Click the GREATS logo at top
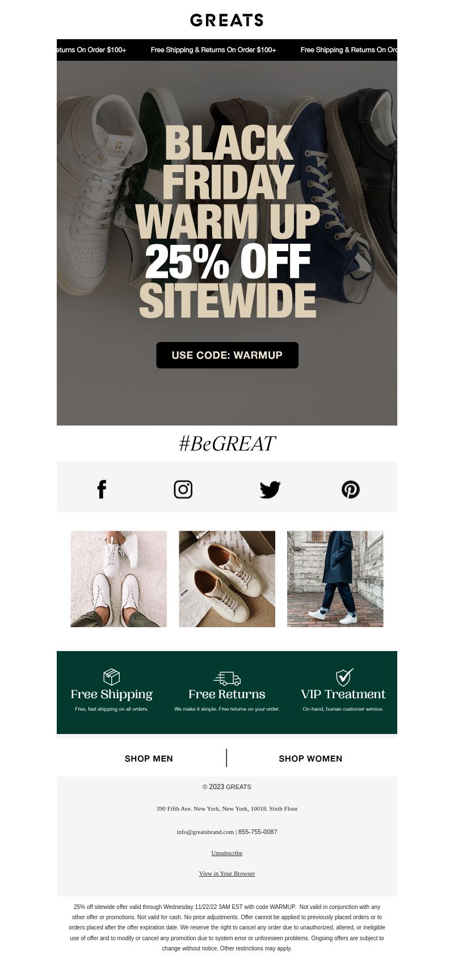This screenshot has width=454, height=980. pos(227,20)
